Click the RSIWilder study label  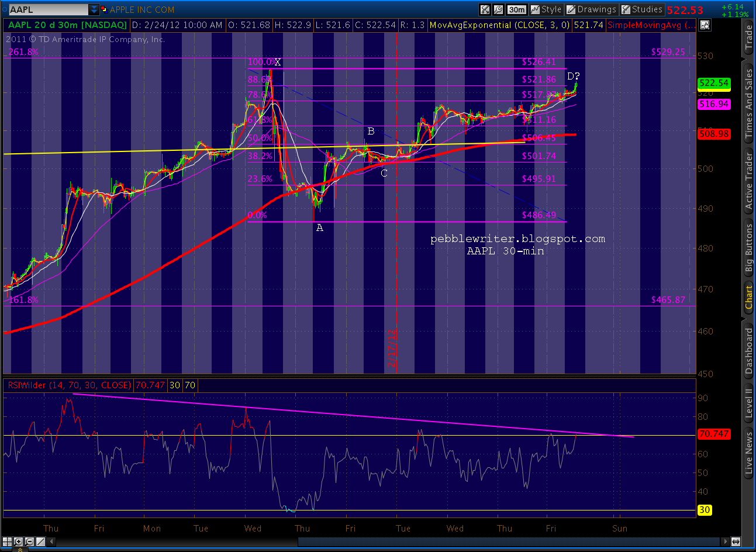(69, 385)
